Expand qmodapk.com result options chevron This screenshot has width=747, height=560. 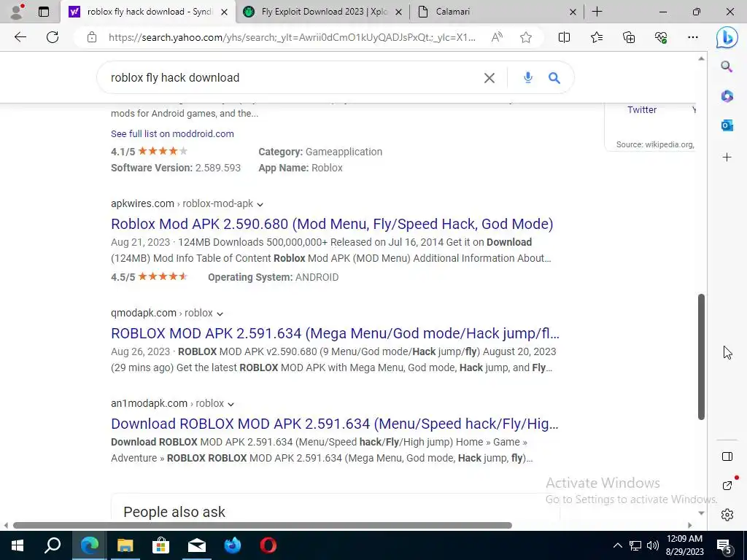(220, 314)
